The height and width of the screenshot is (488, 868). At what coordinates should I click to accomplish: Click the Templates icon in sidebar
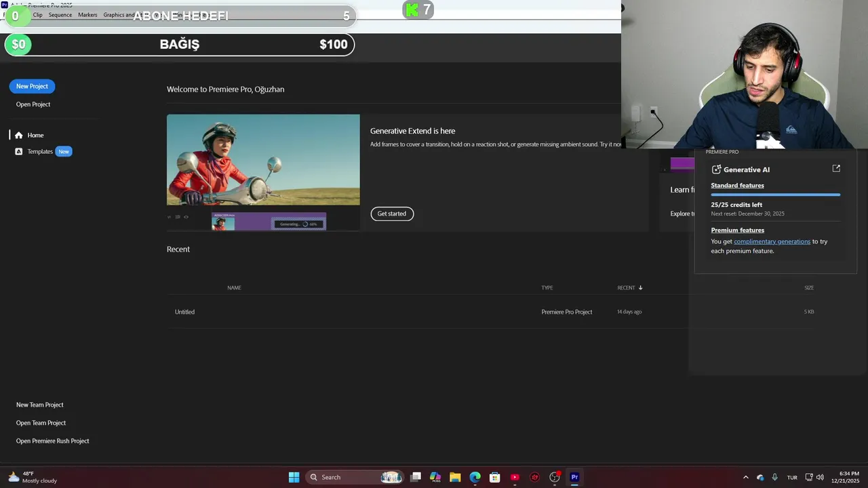[x=18, y=152]
